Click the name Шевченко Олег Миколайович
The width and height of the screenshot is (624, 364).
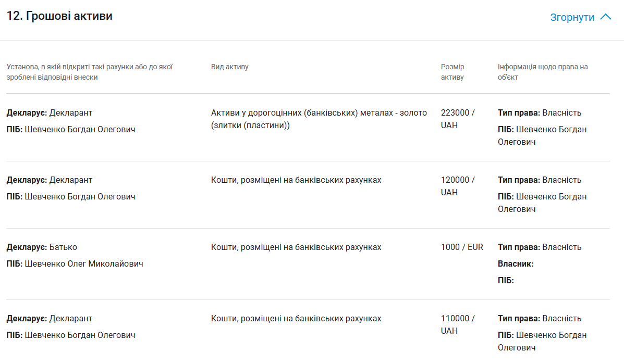point(83,263)
